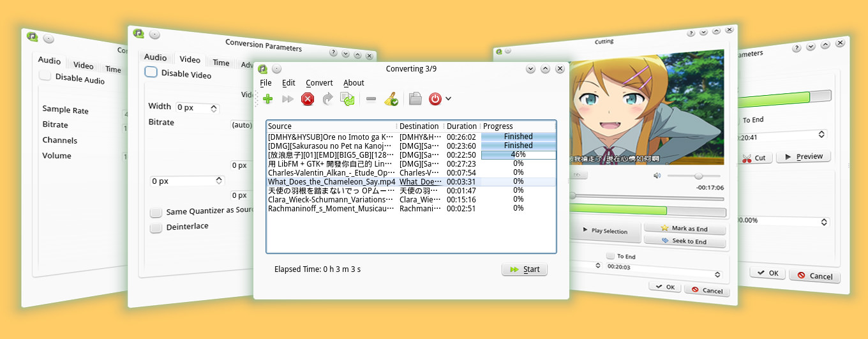Click the minus Remove item icon
Viewport: 868px width, 339px height.
coord(371,99)
